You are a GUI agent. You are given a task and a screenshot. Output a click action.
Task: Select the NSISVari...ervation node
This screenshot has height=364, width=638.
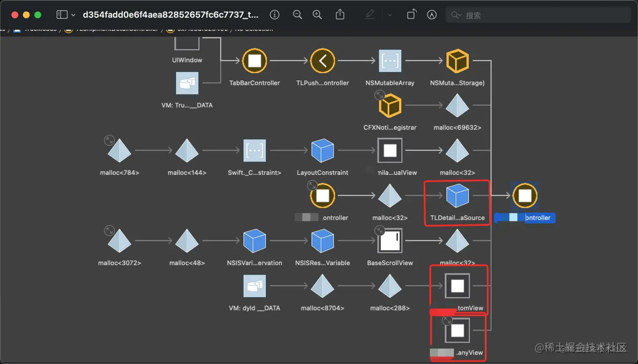pyautogui.click(x=254, y=241)
